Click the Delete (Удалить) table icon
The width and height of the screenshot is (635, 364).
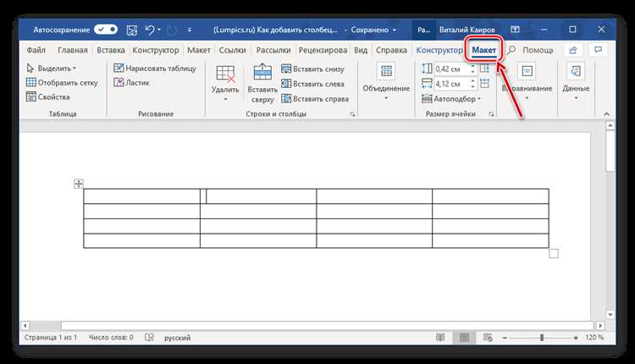[x=225, y=74]
